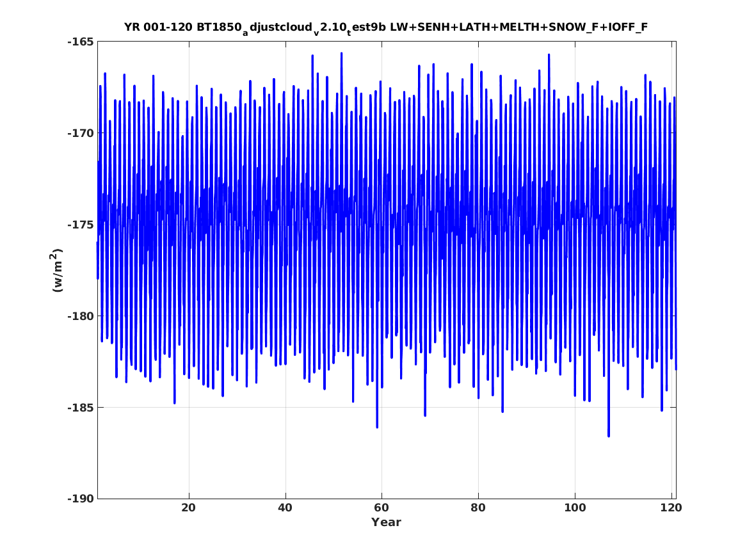
Task: Click the y-axis tick label -180
Action: tap(81, 316)
